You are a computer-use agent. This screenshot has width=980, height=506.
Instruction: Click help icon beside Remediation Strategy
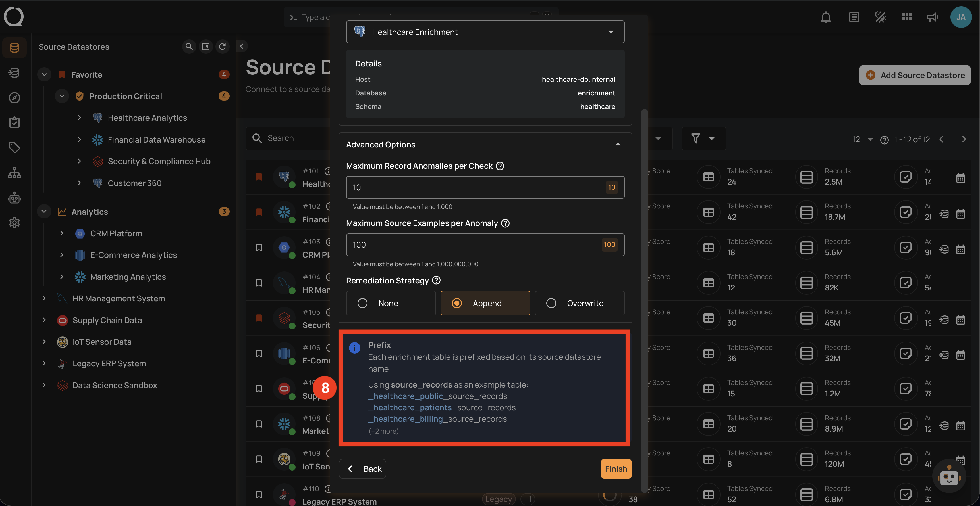pos(436,280)
